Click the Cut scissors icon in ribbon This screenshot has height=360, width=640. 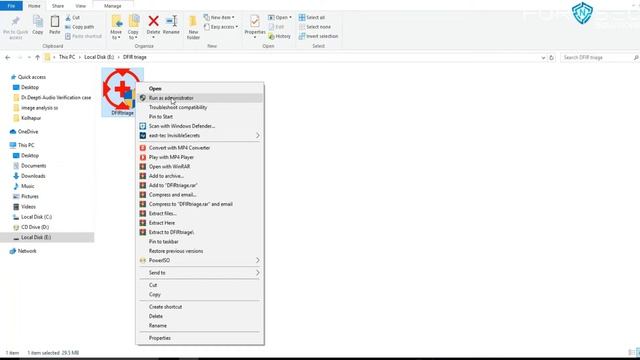[x=68, y=18]
